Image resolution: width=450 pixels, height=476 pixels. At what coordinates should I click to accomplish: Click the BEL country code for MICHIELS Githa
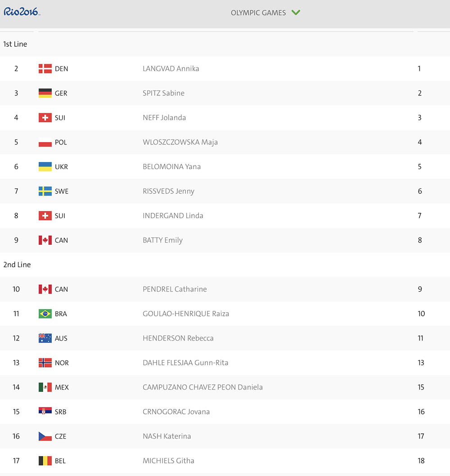coord(60,461)
